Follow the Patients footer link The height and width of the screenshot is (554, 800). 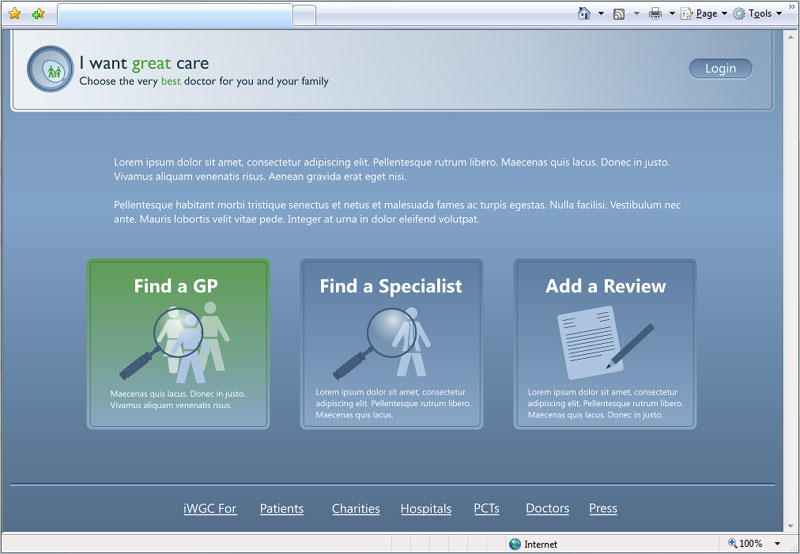point(281,509)
